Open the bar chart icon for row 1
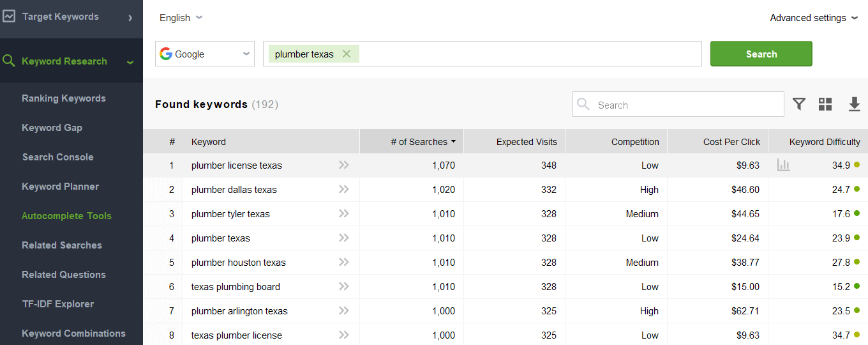This screenshot has height=345, width=868. tap(784, 165)
